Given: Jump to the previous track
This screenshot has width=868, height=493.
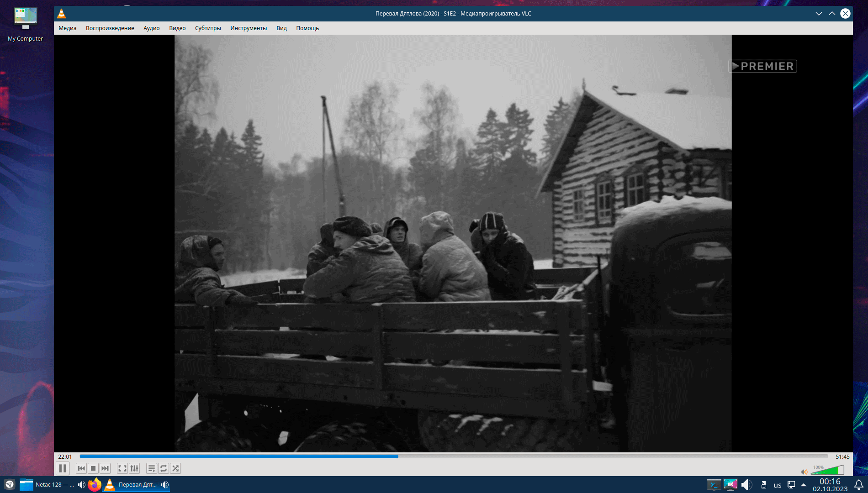Looking at the screenshot, I should pyautogui.click(x=81, y=468).
